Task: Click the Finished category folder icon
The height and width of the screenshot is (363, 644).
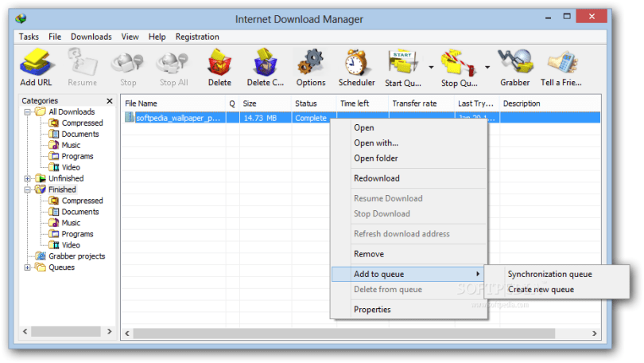Action: [x=41, y=189]
